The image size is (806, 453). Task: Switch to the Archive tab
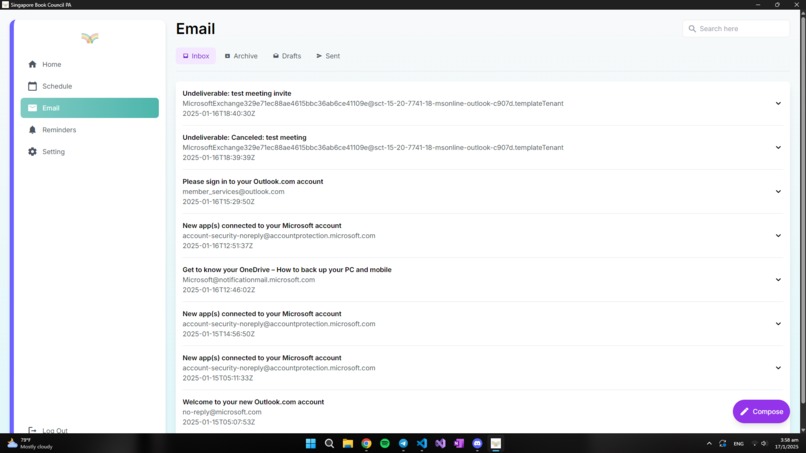[241, 56]
